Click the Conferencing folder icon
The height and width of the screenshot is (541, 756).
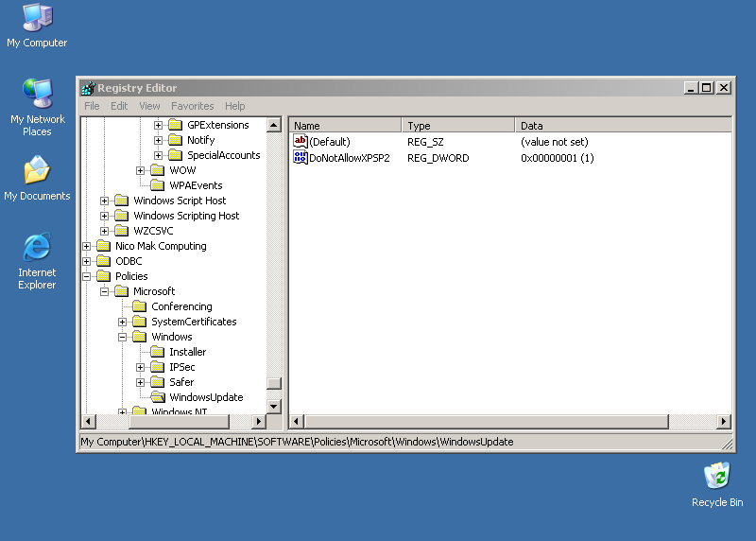(x=139, y=306)
